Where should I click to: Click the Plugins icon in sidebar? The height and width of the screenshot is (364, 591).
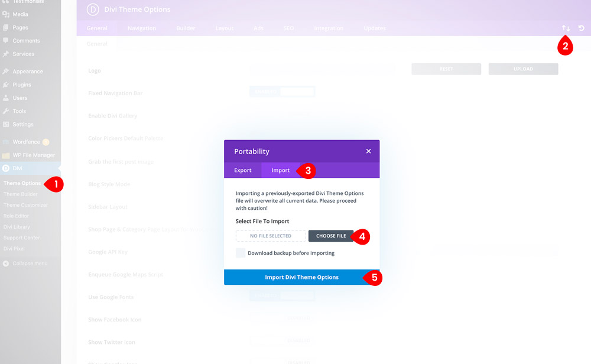(x=6, y=84)
